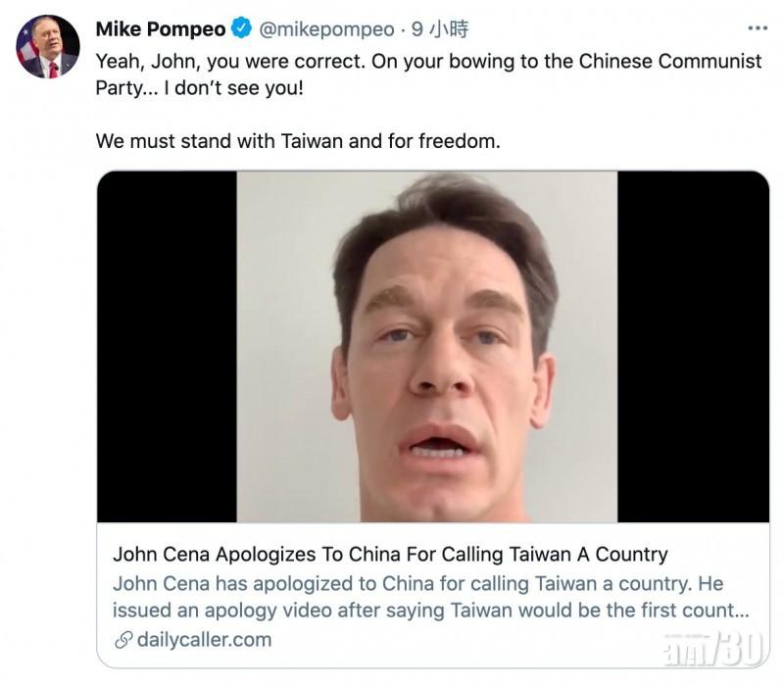Open the tweet via the 9 小時 timestamp

point(439,29)
